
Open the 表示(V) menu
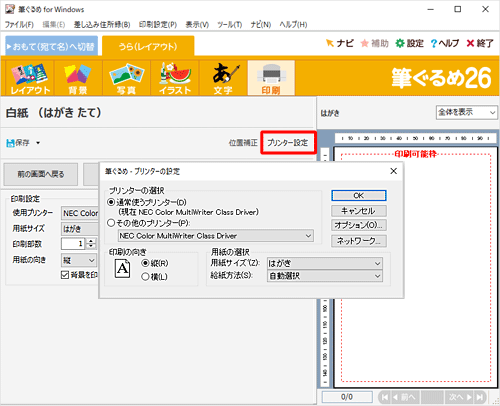(197, 25)
